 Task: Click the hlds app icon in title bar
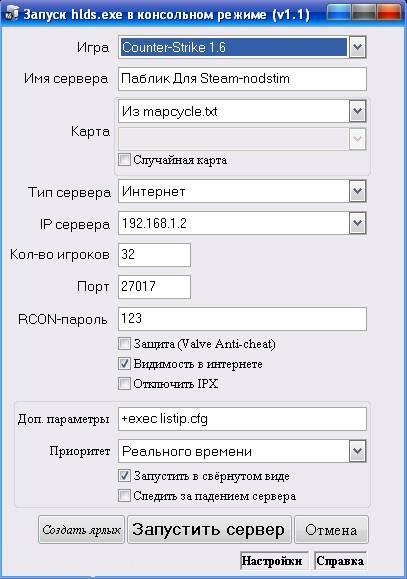[x=11, y=14]
